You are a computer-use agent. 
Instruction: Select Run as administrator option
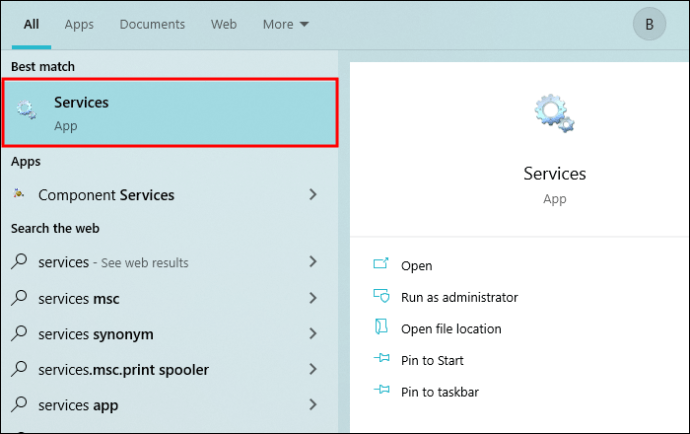coord(459,298)
